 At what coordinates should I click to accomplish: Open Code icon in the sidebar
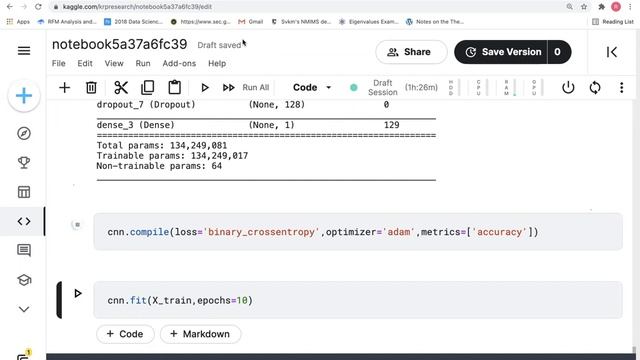24,221
